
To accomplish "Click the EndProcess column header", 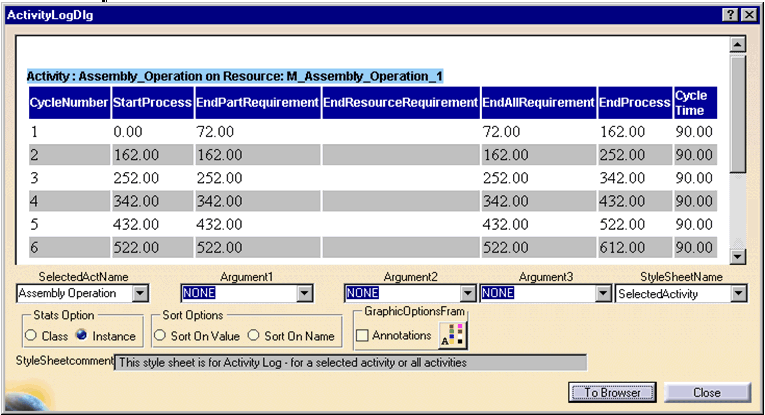I will [x=634, y=102].
